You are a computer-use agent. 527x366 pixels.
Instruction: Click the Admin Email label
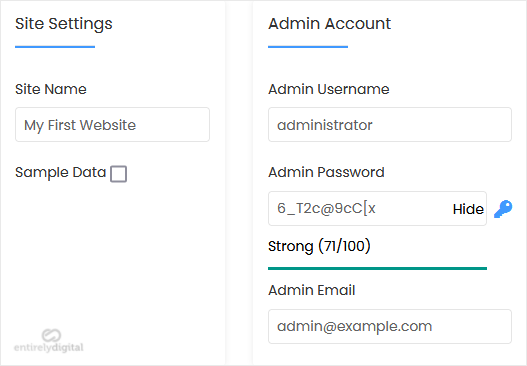pyautogui.click(x=312, y=290)
